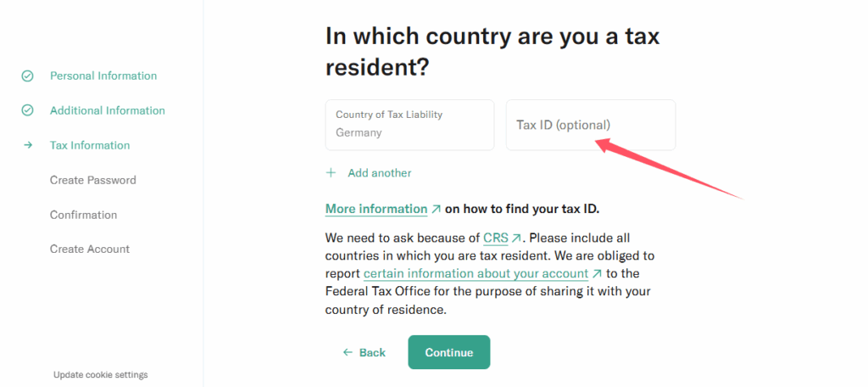Open the More information link
This screenshot has height=387, width=868.
[x=376, y=209]
